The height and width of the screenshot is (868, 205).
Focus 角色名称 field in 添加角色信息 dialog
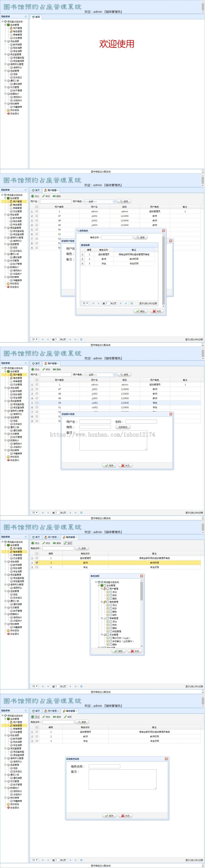(x=104, y=766)
